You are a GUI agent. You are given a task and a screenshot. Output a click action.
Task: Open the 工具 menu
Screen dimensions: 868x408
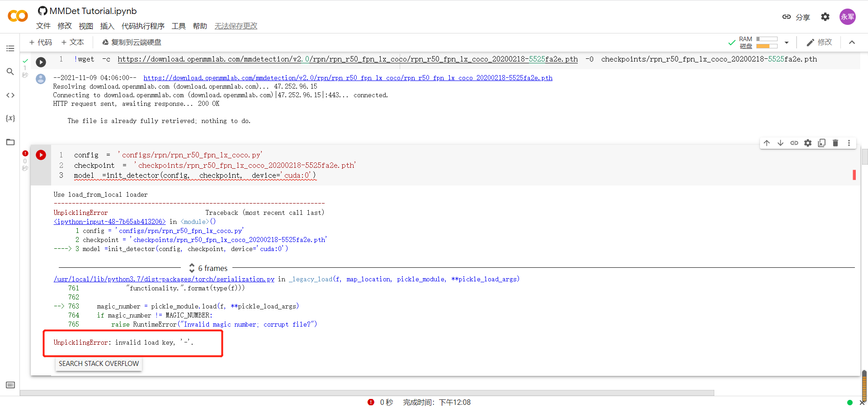(179, 26)
